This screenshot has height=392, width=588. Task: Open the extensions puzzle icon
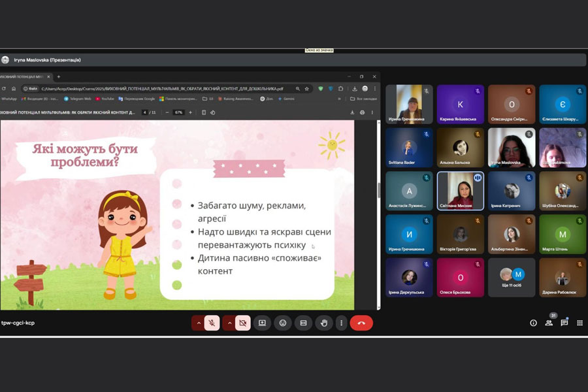[340, 89]
